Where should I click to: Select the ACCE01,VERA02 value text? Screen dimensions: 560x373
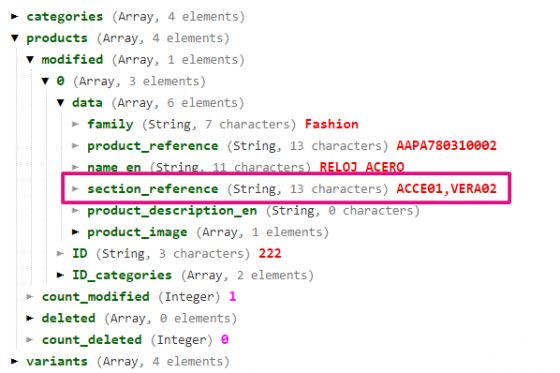pyautogui.click(x=446, y=189)
